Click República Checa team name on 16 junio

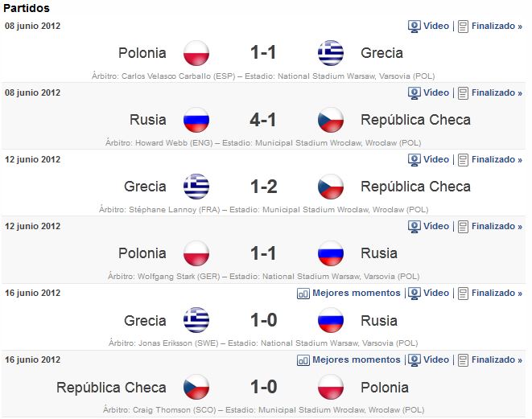pyautogui.click(x=111, y=388)
